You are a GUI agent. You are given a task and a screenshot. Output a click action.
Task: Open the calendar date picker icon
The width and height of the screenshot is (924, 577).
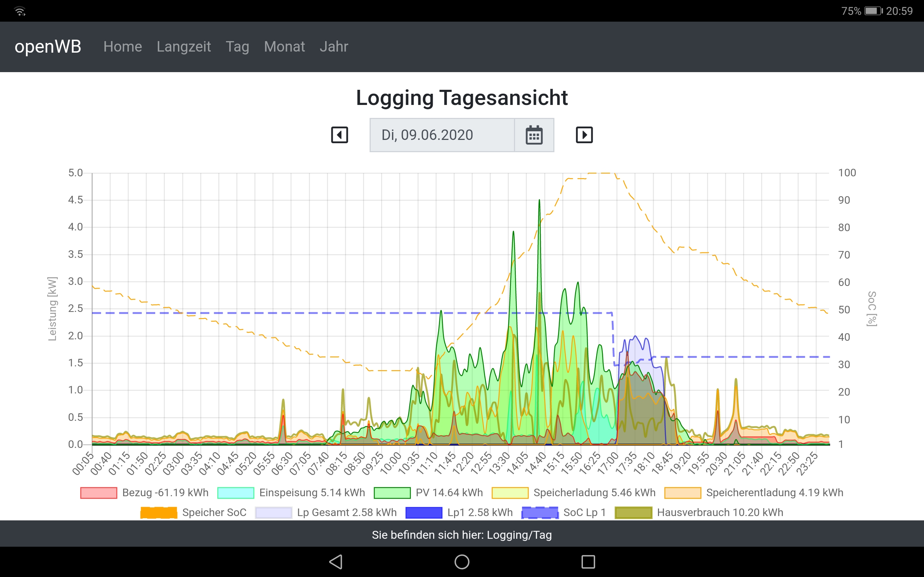534,135
